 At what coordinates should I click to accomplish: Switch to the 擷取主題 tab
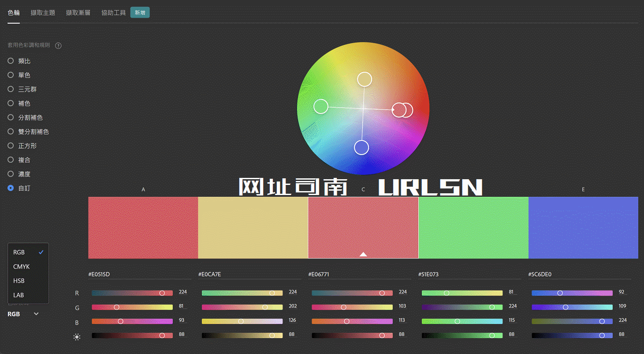[43, 13]
